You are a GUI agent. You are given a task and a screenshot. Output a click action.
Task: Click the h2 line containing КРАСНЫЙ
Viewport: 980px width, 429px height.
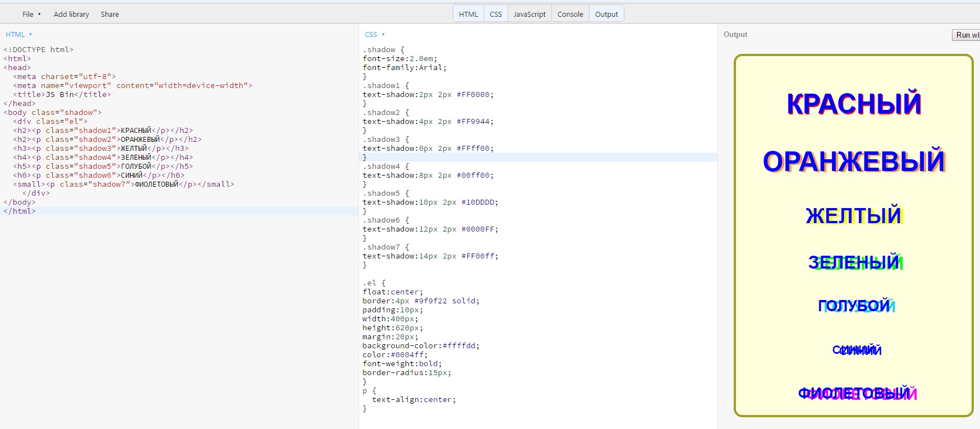click(103, 130)
